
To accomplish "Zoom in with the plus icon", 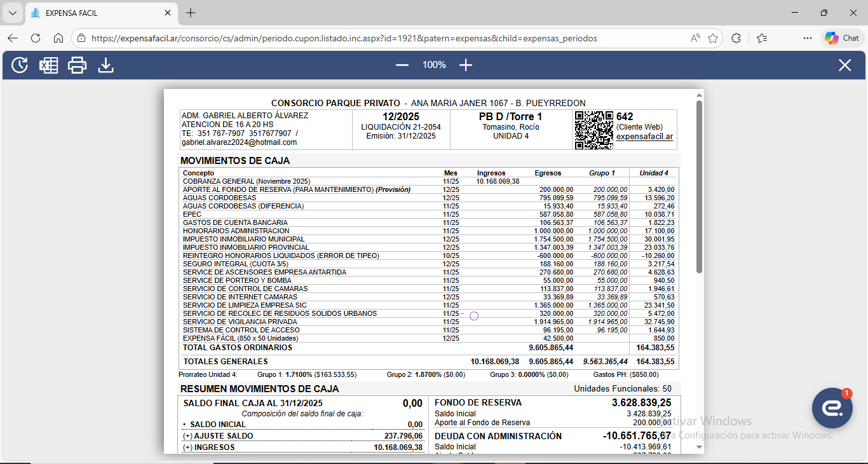I will tap(466, 65).
